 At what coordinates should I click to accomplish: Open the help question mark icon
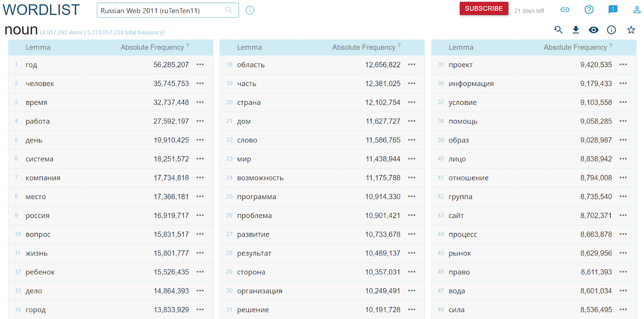pyautogui.click(x=589, y=10)
